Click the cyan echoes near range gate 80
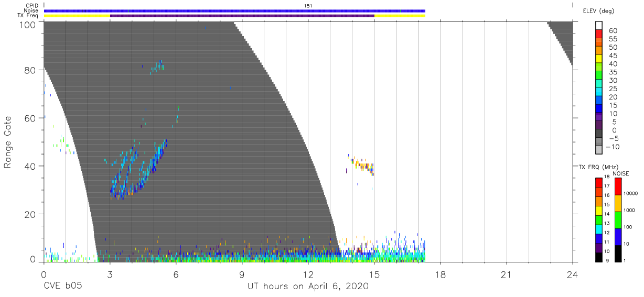The height and width of the screenshot is (297, 644). 157,67
